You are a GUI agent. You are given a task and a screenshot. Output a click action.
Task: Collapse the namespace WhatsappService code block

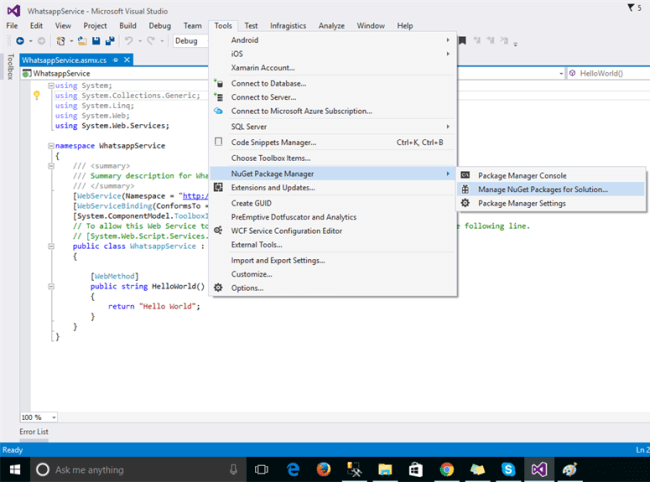50,146
